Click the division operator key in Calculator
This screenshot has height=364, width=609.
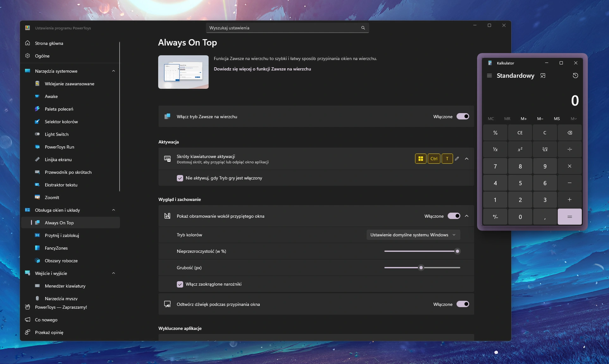tap(569, 149)
